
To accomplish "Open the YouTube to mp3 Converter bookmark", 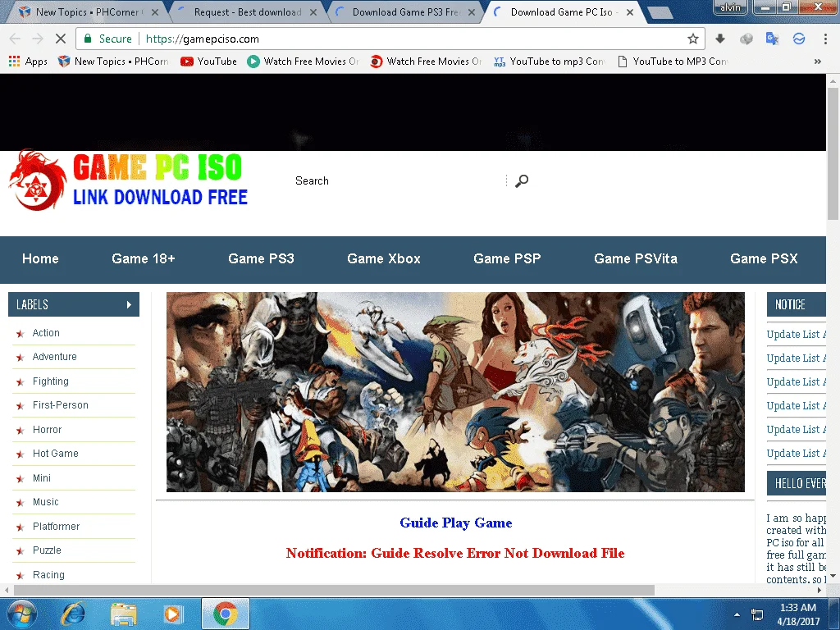I will pyautogui.click(x=549, y=61).
